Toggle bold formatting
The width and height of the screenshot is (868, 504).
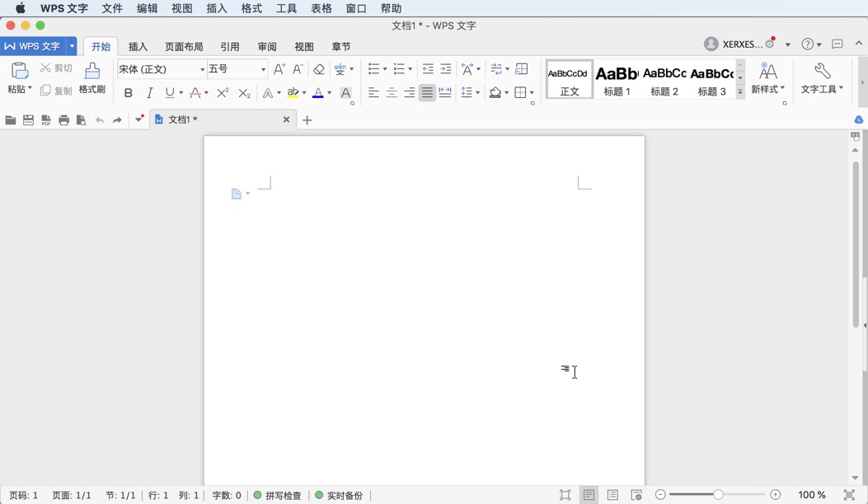(128, 92)
